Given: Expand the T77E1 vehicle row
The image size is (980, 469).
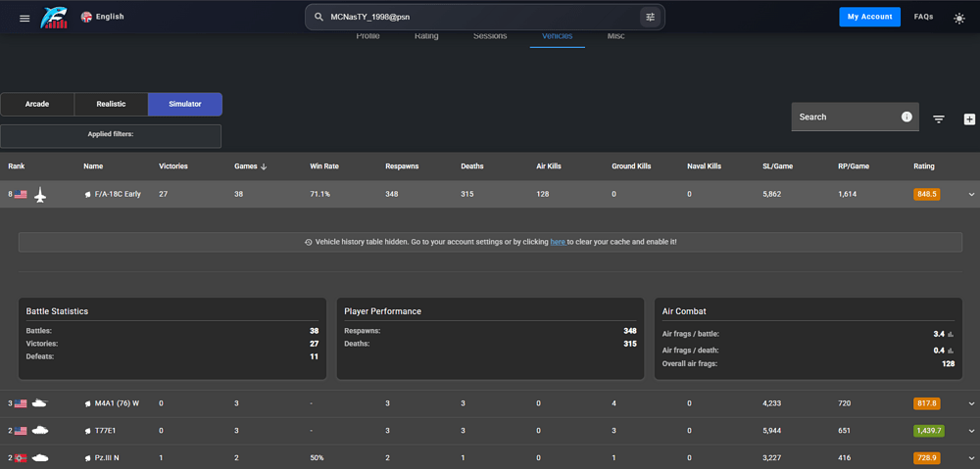Looking at the screenshot, I should [971, 431].
